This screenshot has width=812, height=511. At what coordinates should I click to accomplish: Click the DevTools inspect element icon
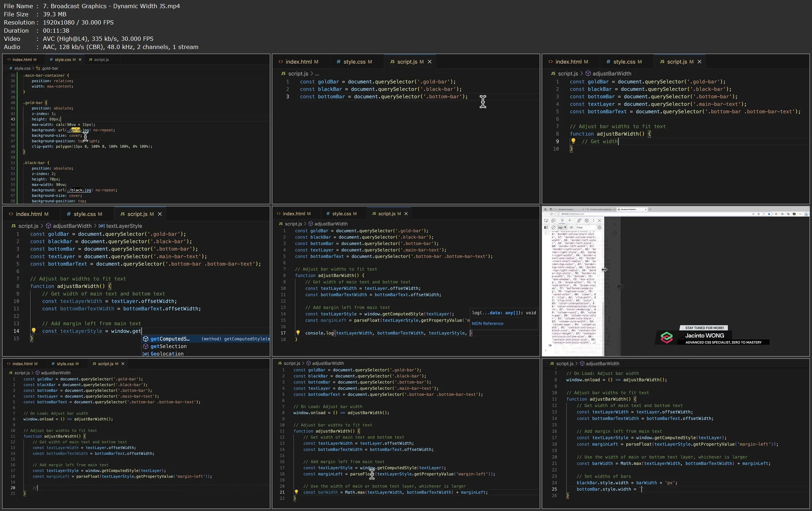[x=546, y=221]
